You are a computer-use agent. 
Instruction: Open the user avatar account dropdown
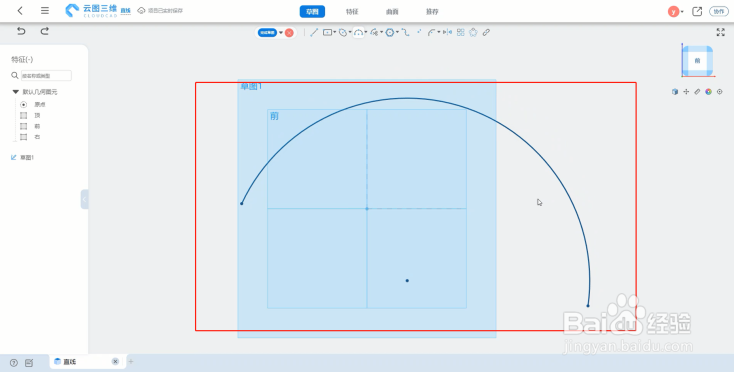[x=675, y=11]
